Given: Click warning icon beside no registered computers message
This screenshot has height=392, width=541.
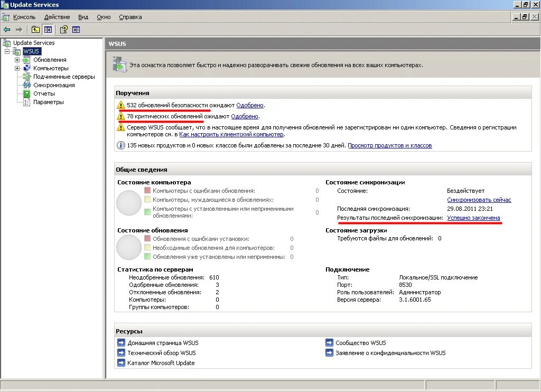Looking at the screenshot, I should [121, 127].
